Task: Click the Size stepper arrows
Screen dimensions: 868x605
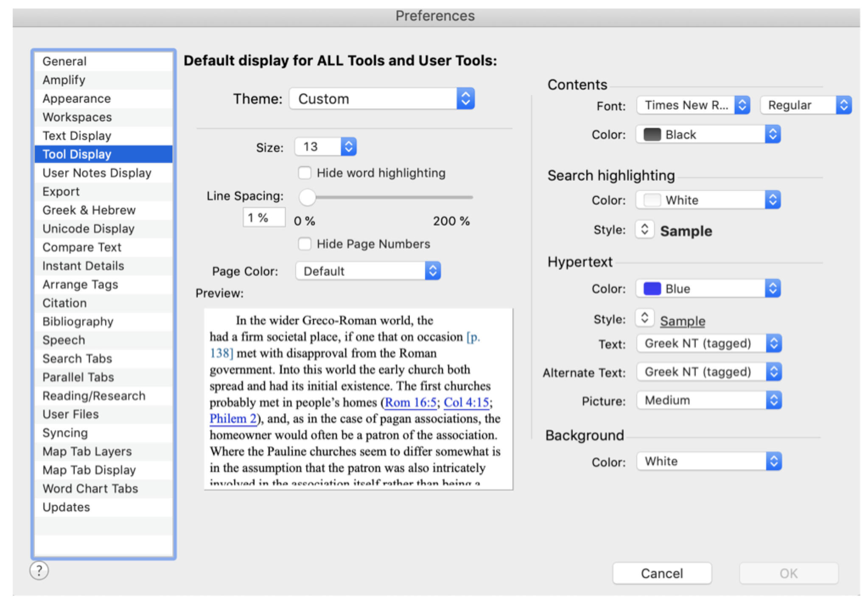Action: click(348, 147)
